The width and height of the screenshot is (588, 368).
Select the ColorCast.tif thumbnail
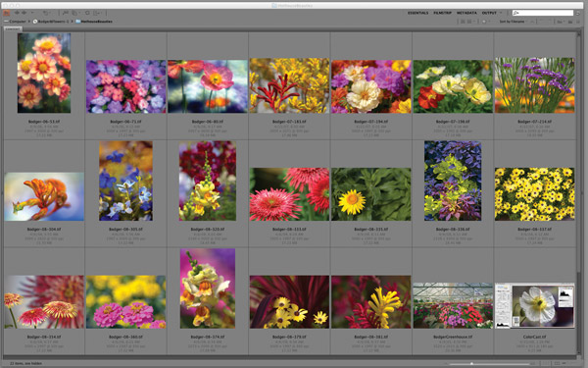pyautogui.click(x=534, y=305)
